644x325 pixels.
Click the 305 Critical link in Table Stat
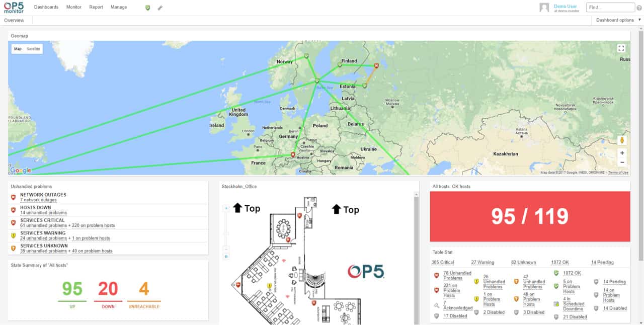click(x=442, y=262)
